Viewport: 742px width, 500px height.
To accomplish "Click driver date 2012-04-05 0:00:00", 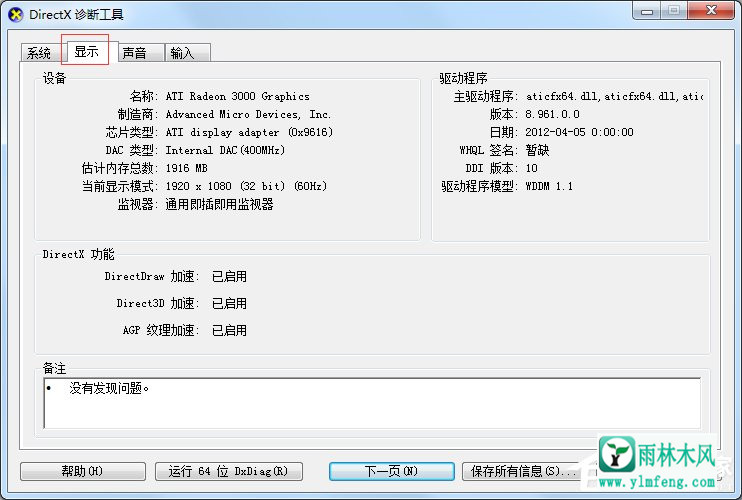I will (x=579, y=132).
